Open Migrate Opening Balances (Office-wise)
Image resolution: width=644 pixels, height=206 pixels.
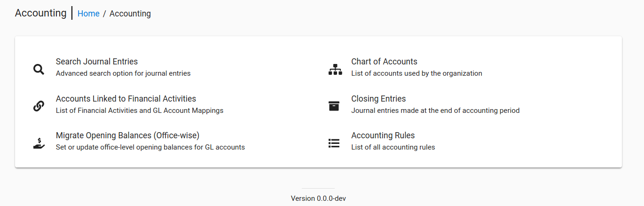[x=128, y=135]
